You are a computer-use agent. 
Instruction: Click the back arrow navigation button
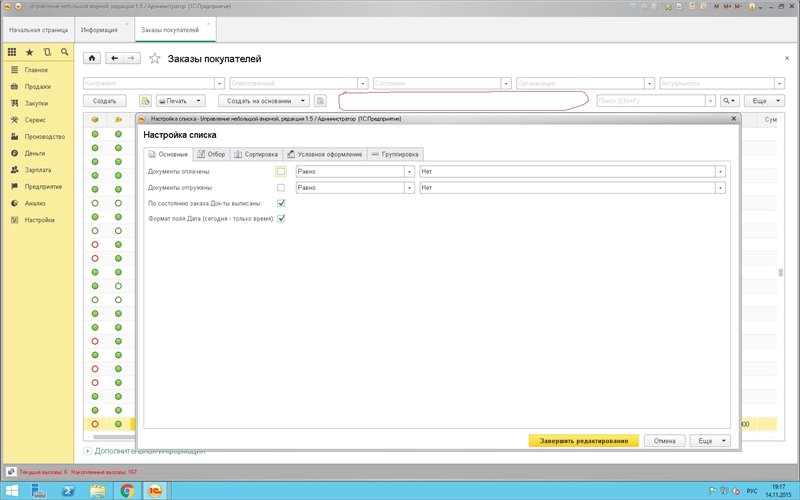coord(114,58)
